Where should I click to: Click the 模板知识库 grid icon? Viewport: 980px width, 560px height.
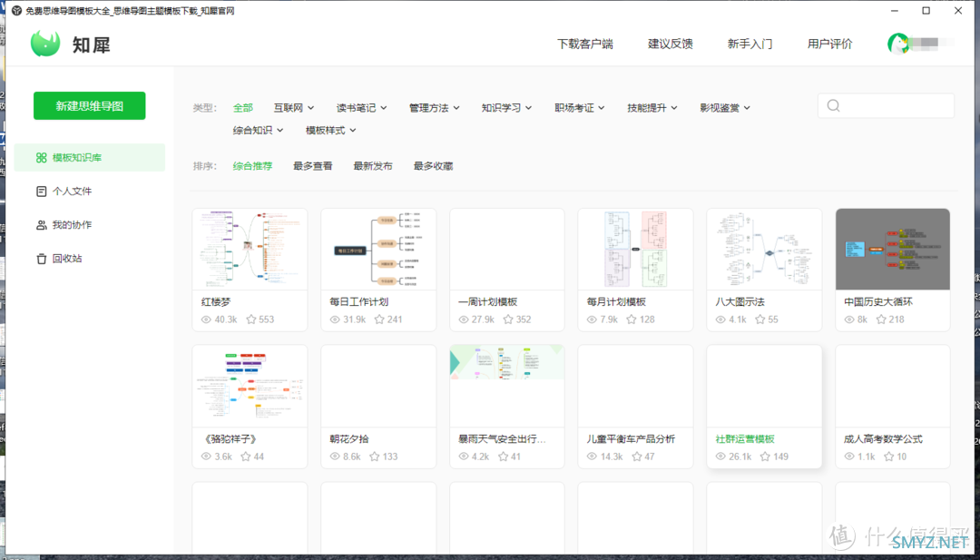(41, 158)
